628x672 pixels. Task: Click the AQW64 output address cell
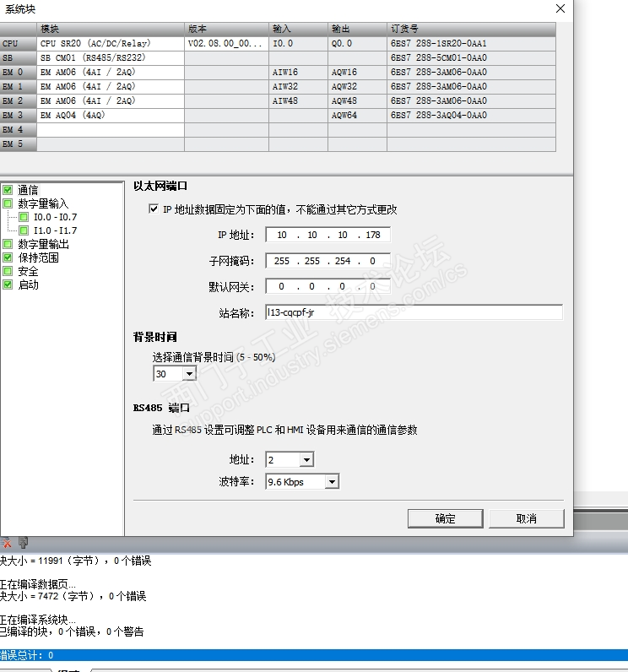(357, 116)
